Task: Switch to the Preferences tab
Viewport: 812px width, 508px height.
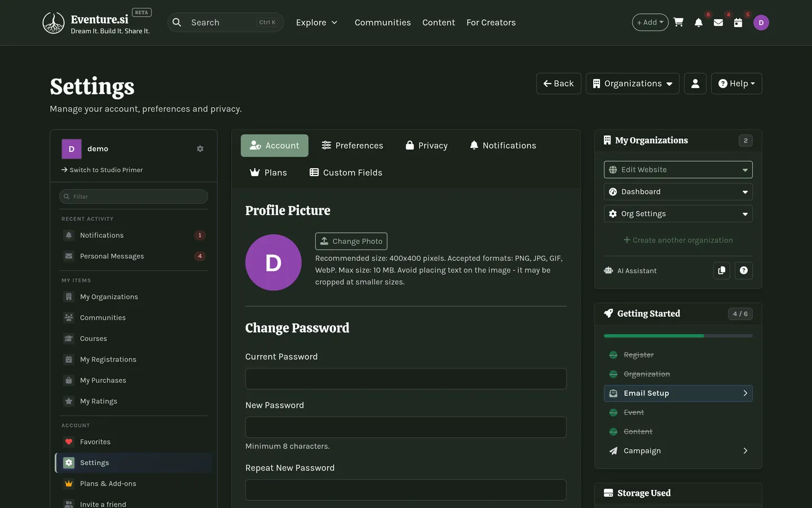Action: pyautogui.click(x=352, y=146)
